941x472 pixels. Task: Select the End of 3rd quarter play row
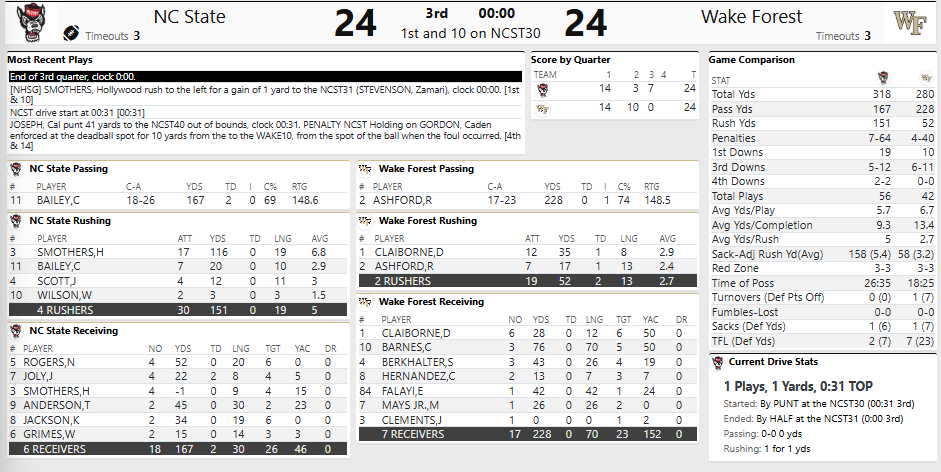(265, 77)
